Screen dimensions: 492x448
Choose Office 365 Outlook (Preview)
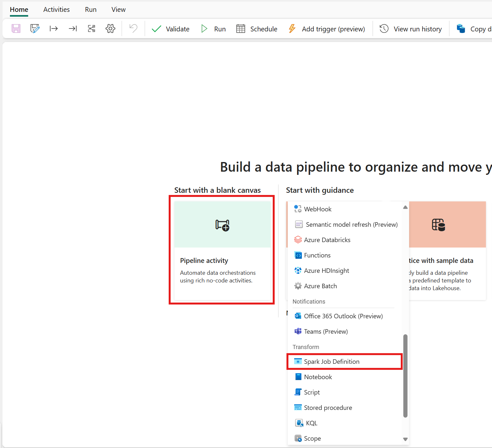point(345,316)
